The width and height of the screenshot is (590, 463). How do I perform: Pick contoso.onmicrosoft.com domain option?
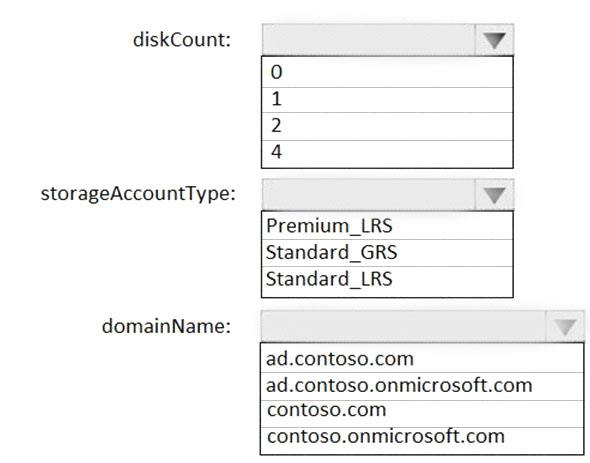pos(422,440)
